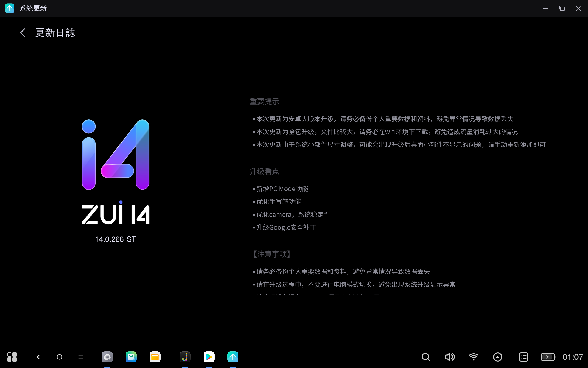Click the clock showing 01:07
The height and width of the screenshot is (368, 588).
click(573, 357)
